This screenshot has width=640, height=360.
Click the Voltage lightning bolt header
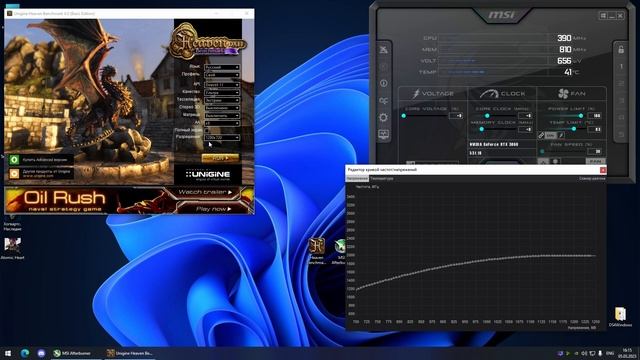[x=416, y=93]
